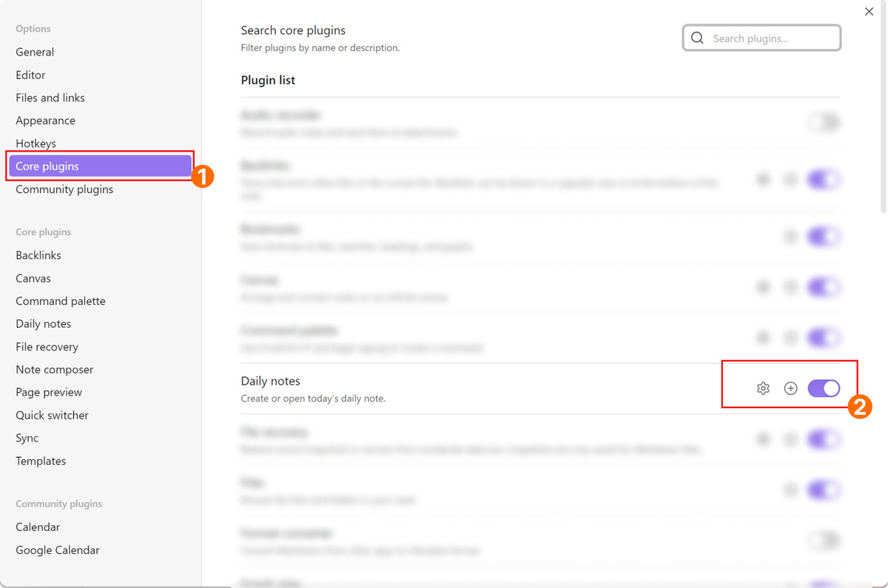Toggle the Canvas plugin switch

(824, 287)
